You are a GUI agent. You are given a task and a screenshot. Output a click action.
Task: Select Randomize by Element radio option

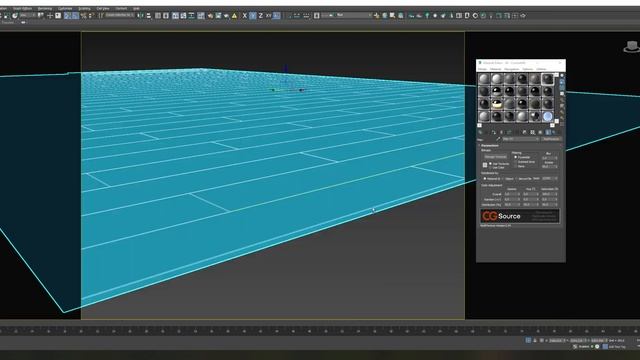point(516,179)
